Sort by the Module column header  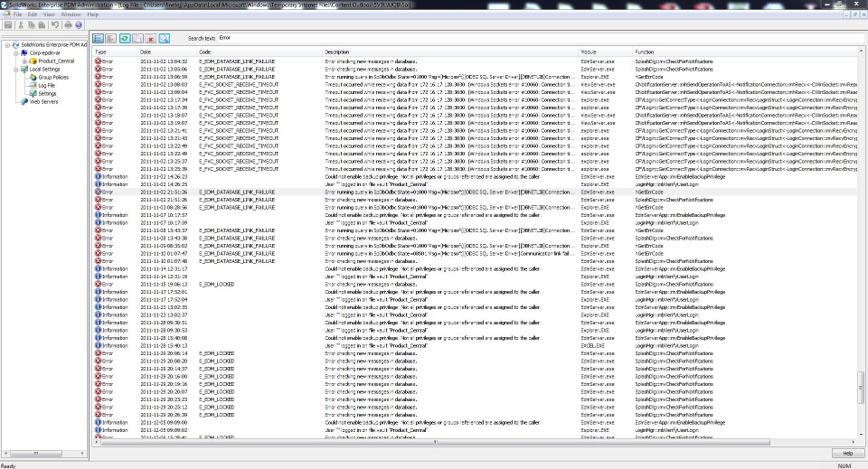pos(606,52)
